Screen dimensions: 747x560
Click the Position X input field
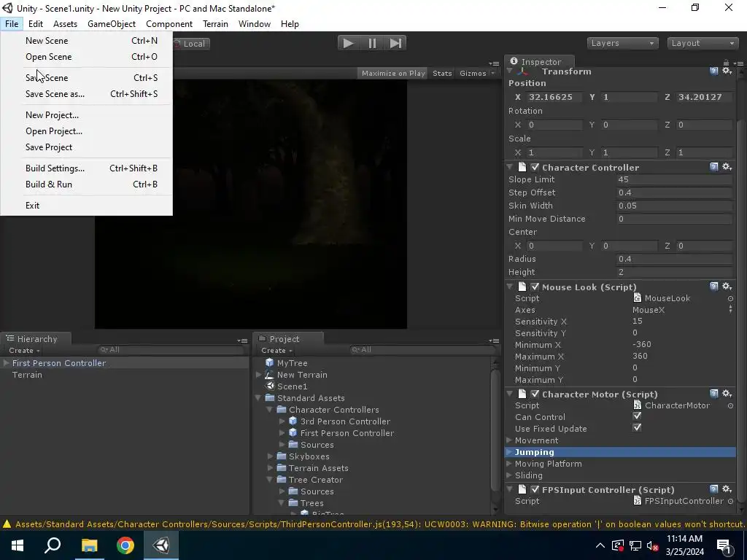[x=555, y=97]
